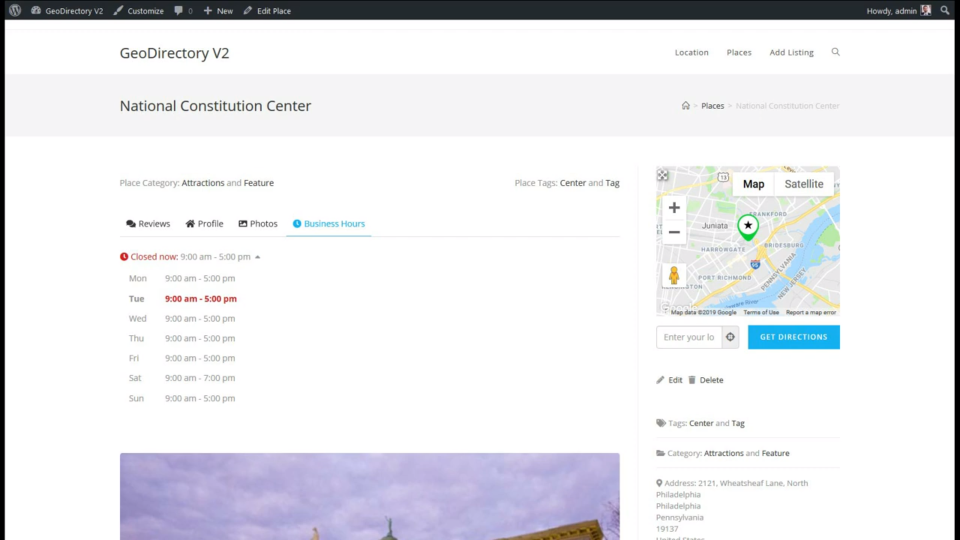Switch map to Satellite view

(x=804, y=184)
